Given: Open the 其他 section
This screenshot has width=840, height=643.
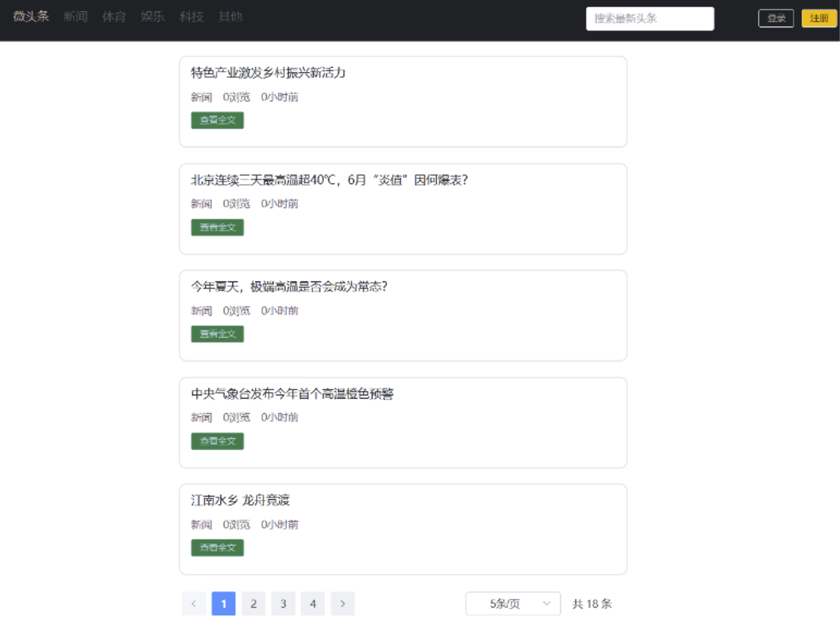Looking at the screenshot, I should (230, 17).
